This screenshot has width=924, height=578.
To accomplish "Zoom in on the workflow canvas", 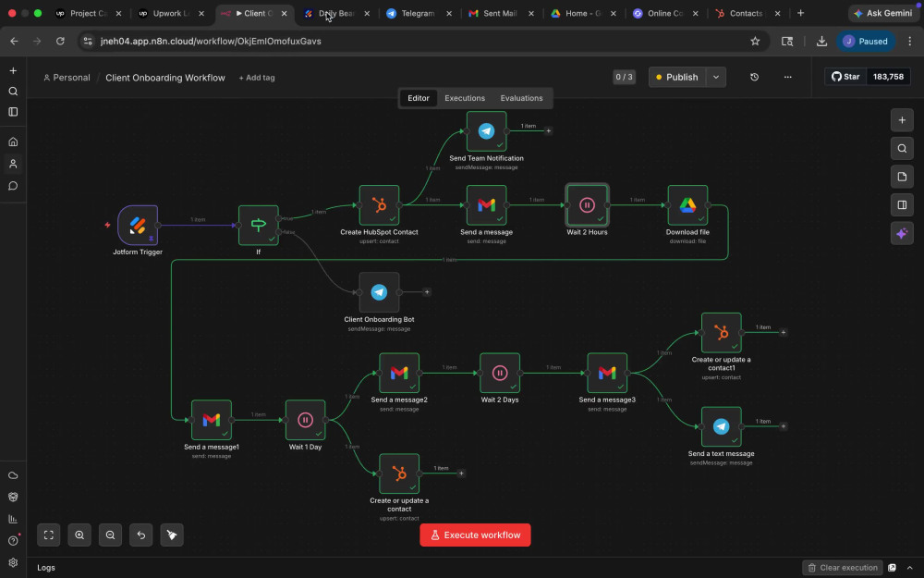I will coord(79,535).
